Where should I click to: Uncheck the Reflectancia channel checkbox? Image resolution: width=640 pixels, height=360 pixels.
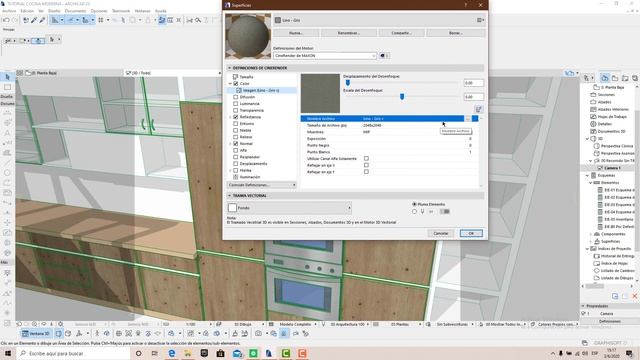[236, 117]
